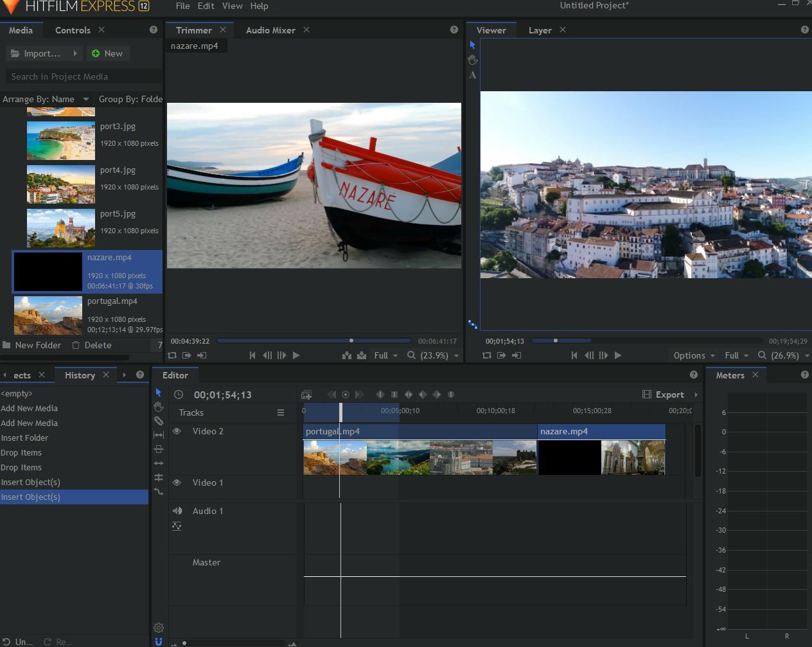Click the New media button
Image resolution: width=812 pixels, height=647 pixels.
107,53
